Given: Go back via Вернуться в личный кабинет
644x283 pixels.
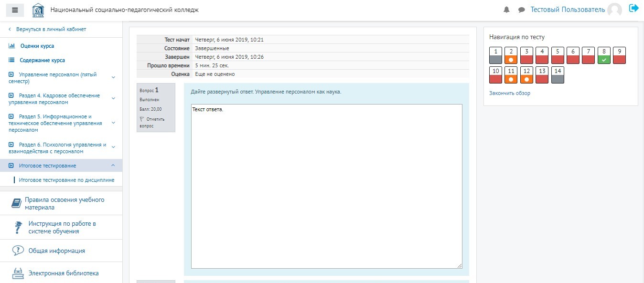Looking at the screenshot, I should pyautogui.click(x=51, y=29).
